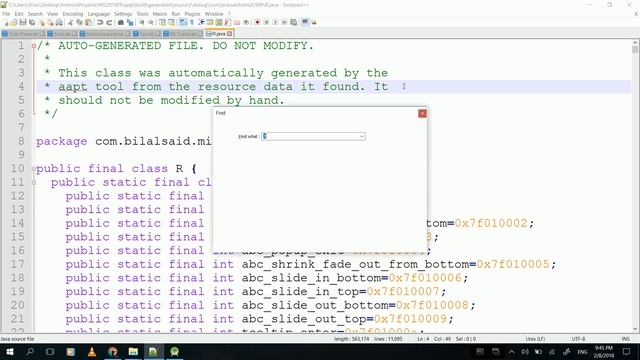Image resolution: width=640 pixels, height=360 pixels.
Task: Switch to Android Studio in taskbar
Action: click(x=174, y=351)
